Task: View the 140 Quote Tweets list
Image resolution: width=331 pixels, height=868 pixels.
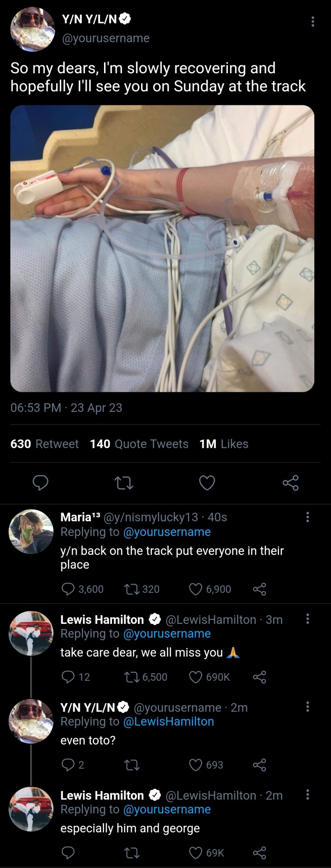Action: [x=139, y=444]
